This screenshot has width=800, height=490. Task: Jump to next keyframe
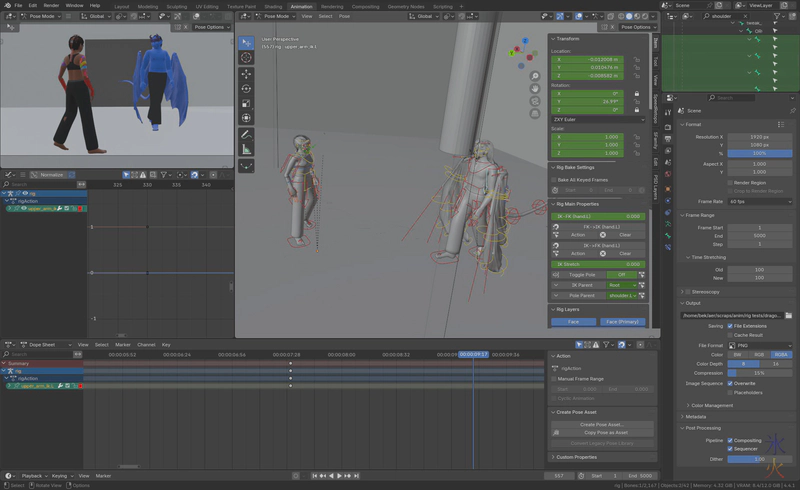coord(348,476)
